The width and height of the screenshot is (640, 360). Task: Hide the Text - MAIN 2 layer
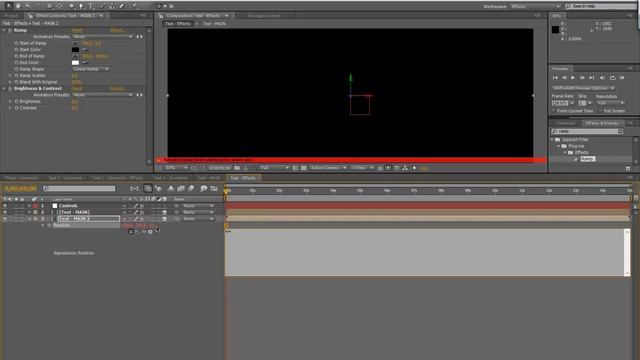[x=5, y=219]
